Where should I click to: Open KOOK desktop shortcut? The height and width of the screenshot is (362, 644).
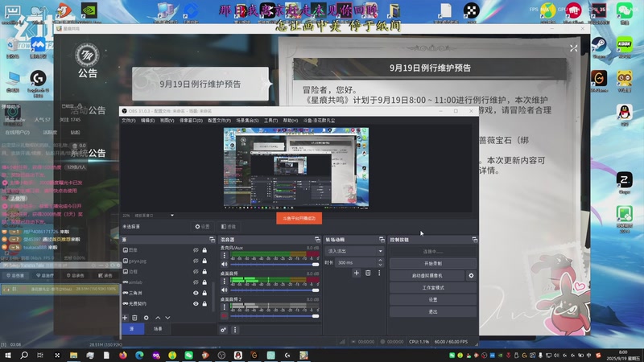point(625,47)
